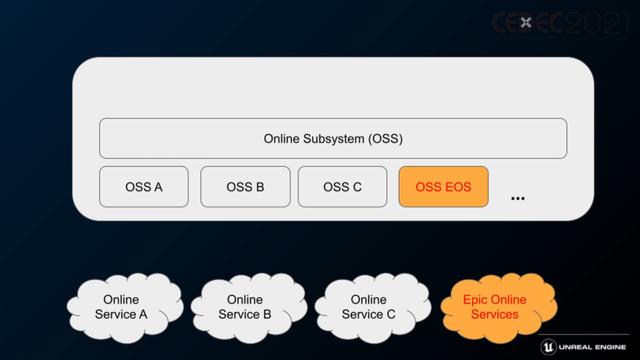640x360 pixels.
Task: Click the orange OSS EOS box
Action: pos(443,187)
